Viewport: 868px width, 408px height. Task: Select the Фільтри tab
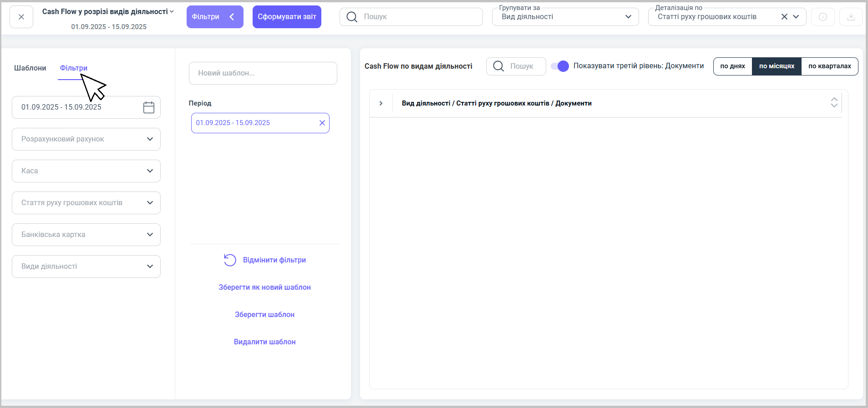(74, 68)
